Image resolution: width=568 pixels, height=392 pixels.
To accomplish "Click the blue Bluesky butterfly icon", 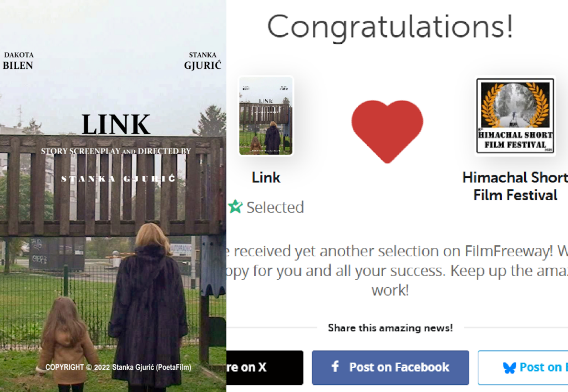I will 509,368.
